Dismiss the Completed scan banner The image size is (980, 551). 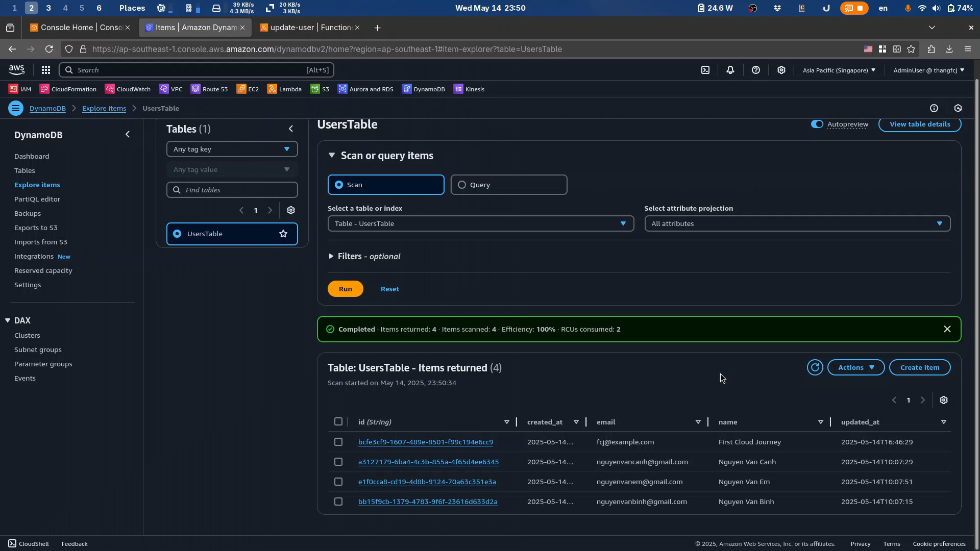click(947, 329)
